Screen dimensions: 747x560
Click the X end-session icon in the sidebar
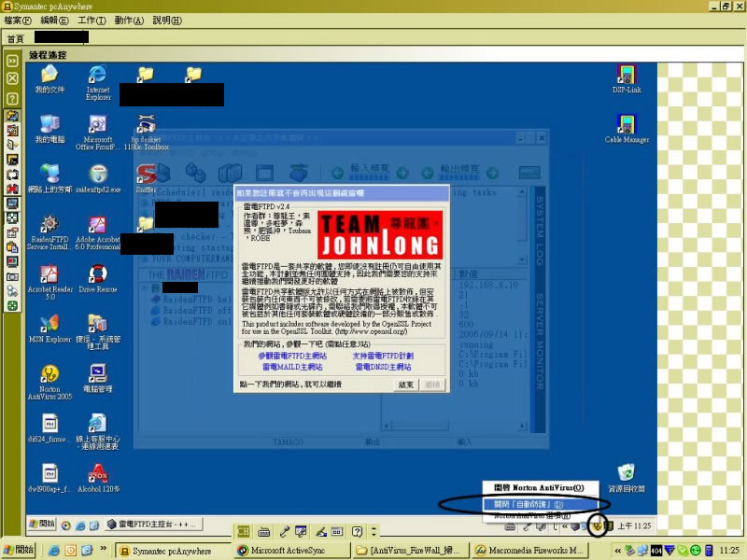coord(12,78)
